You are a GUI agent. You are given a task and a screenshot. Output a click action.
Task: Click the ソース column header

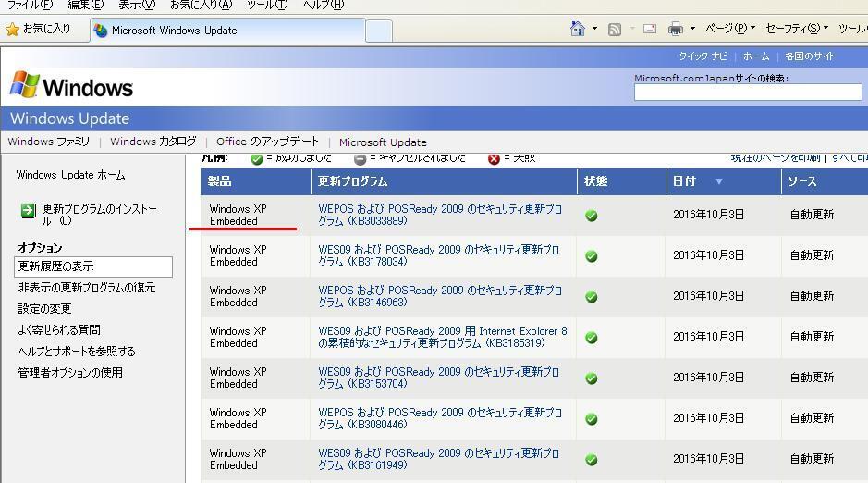(x=825, y=181)
